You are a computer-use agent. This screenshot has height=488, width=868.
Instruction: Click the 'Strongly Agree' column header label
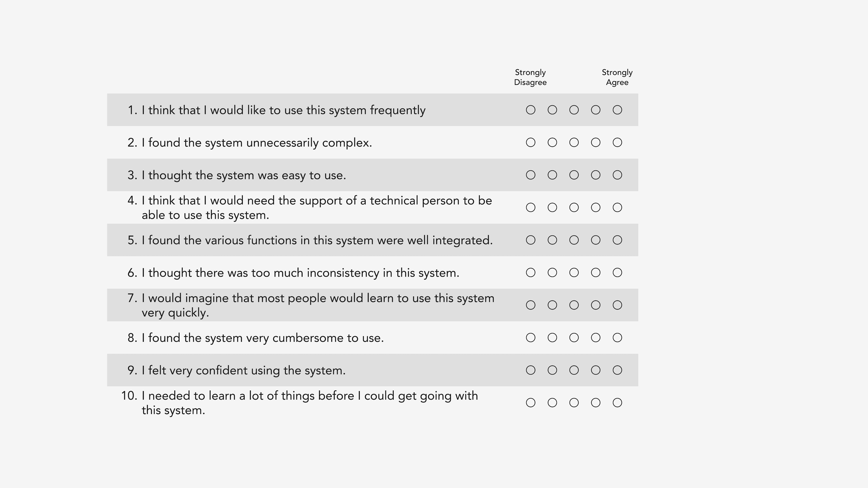[617, 78]
